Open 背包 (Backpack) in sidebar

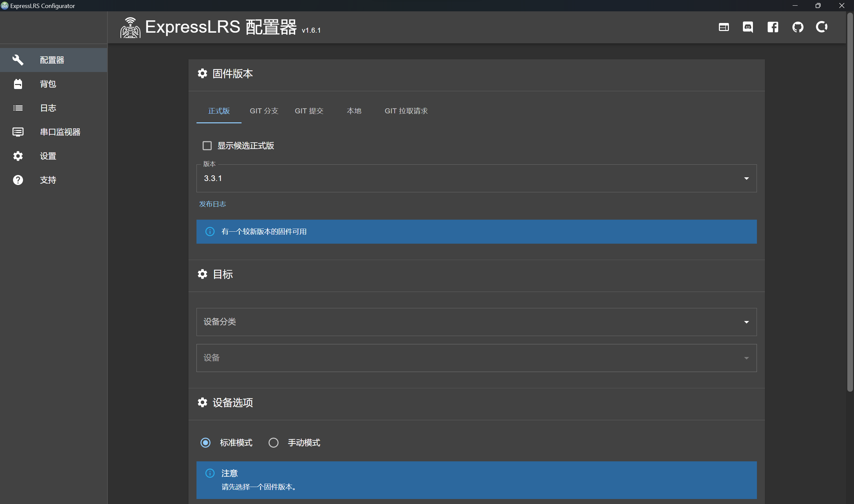[48, 84]
